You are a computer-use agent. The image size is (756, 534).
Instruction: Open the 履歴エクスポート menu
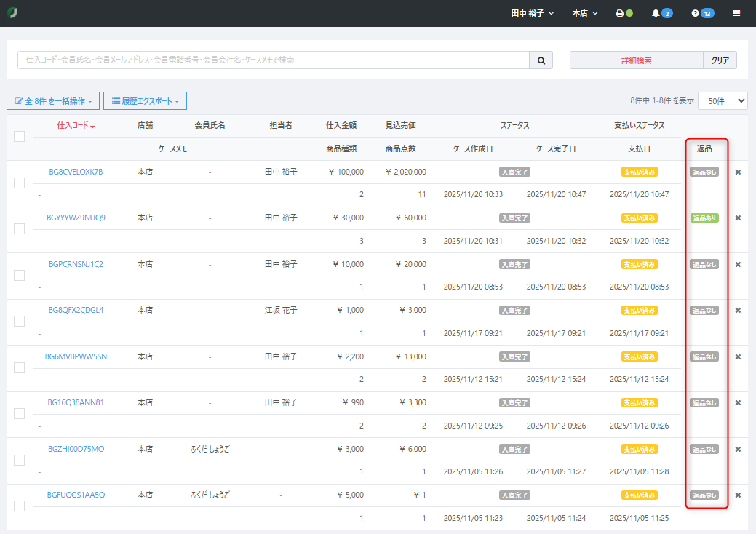pyautogui.click(x=145, y=101)
